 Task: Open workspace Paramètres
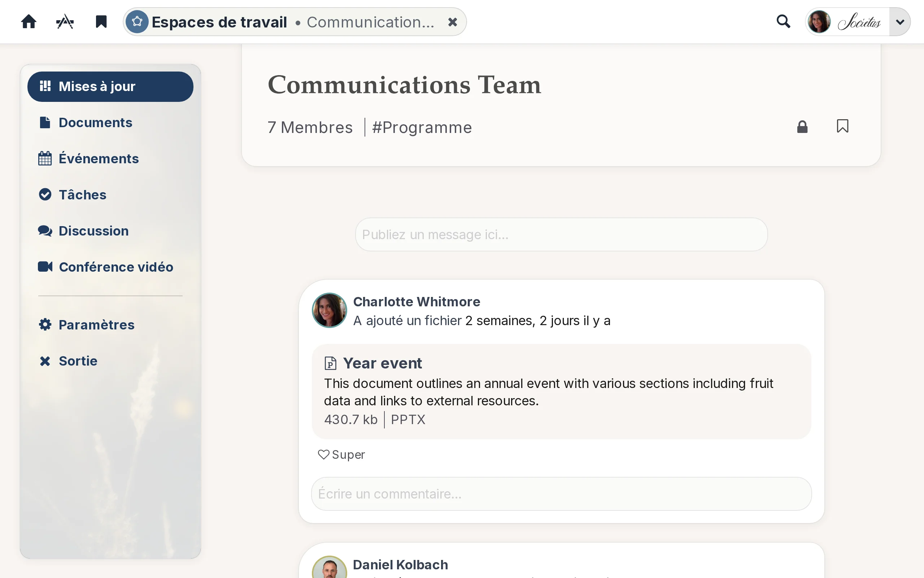pyautogui.click(x=110, y=325)
